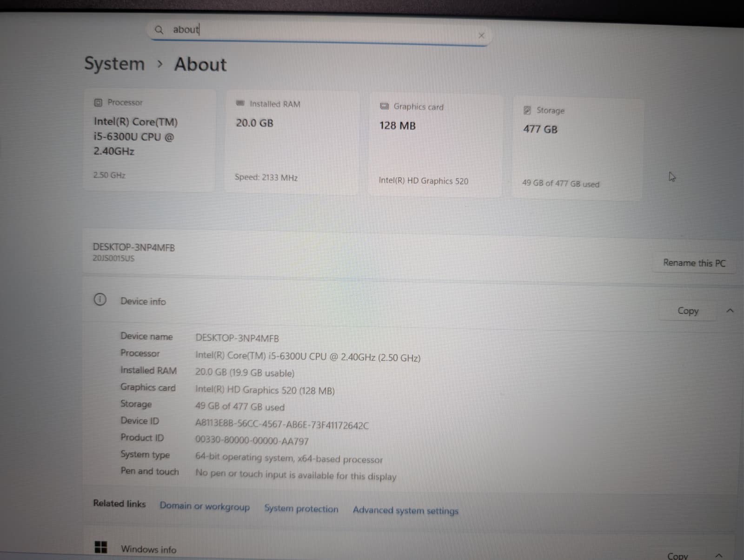Click 'Speed: 2133 MHz' text
744x560 pixels.
(x=266, y=177)
